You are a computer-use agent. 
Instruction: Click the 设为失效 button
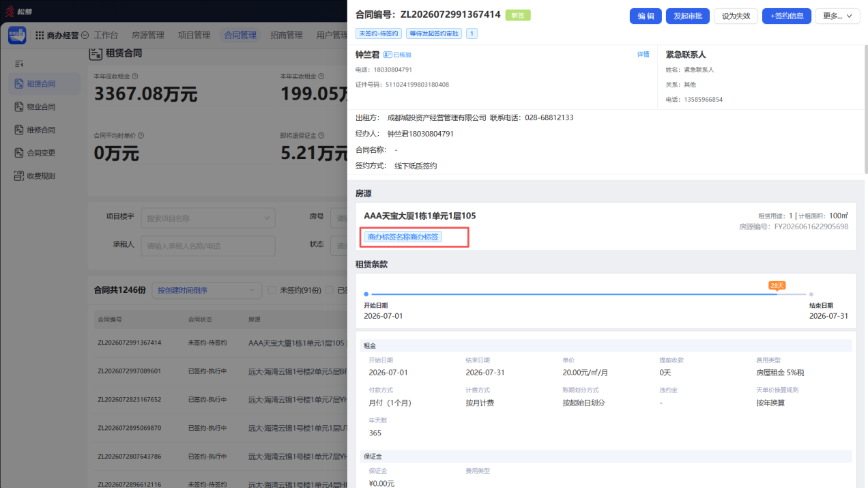736,16
